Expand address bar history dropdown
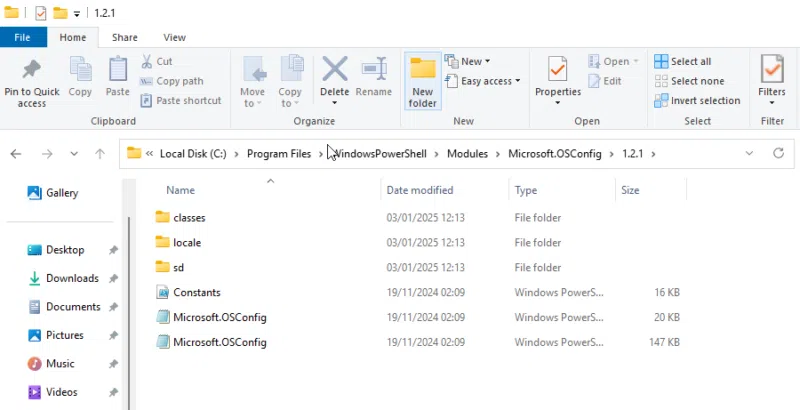800x410 pixels. (x=749, y=153)
